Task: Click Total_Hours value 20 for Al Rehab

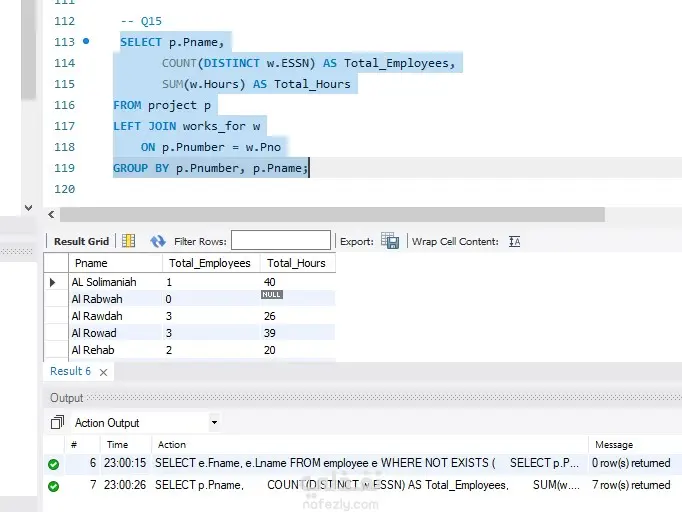Action: click(269, 350)
